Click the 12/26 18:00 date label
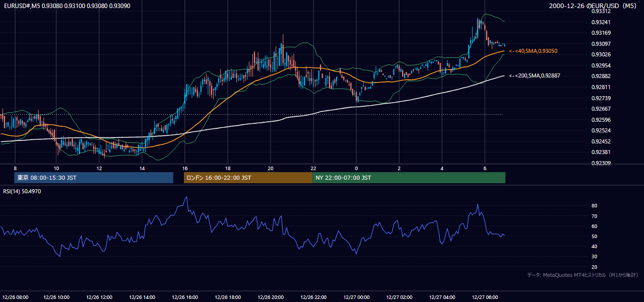The width and height of the screenshot is (644, 302). (228, 297)
